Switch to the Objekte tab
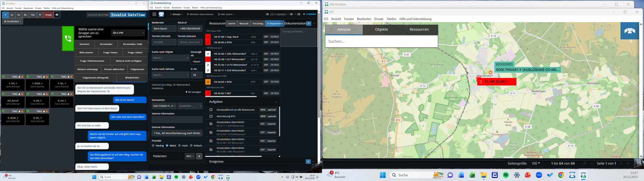The image size is (644, 181). pyautogui.click(x=381, y=29)
